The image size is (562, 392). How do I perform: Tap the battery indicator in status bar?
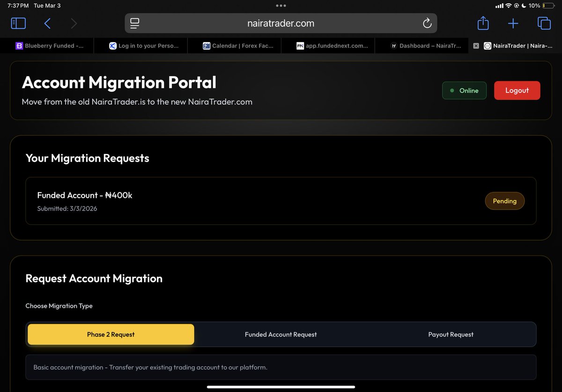pos(548,6)
